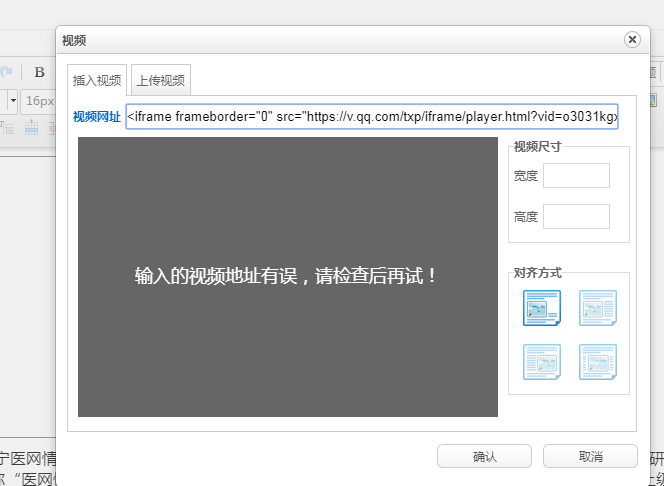Choose the left-float alignment icon
This screenshot has width=664, height=486.
click(x=598, y=308)
